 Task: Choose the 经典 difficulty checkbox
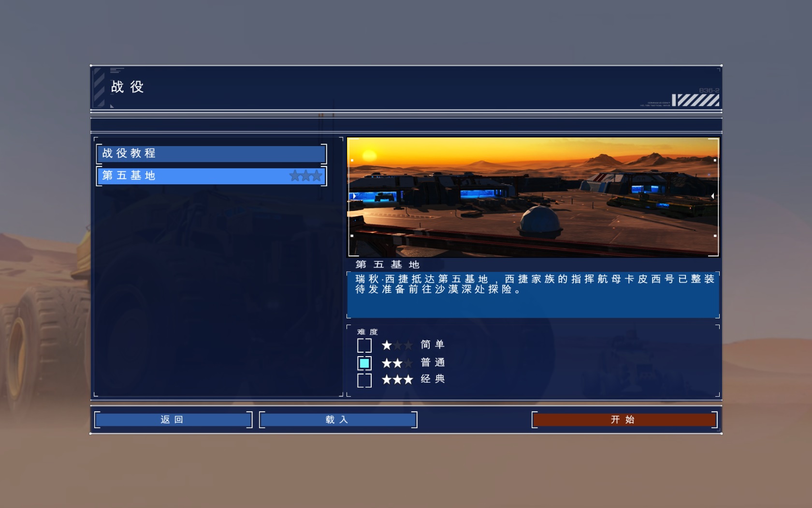364,380
